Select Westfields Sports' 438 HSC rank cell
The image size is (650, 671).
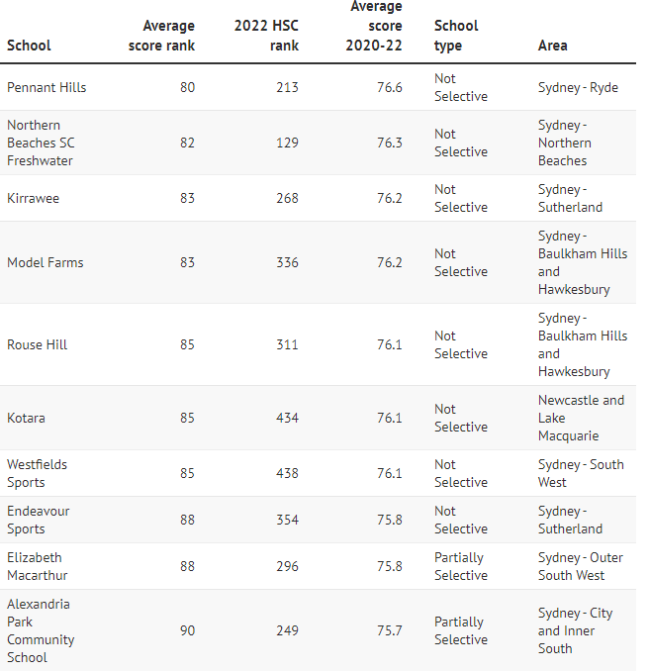287,473
